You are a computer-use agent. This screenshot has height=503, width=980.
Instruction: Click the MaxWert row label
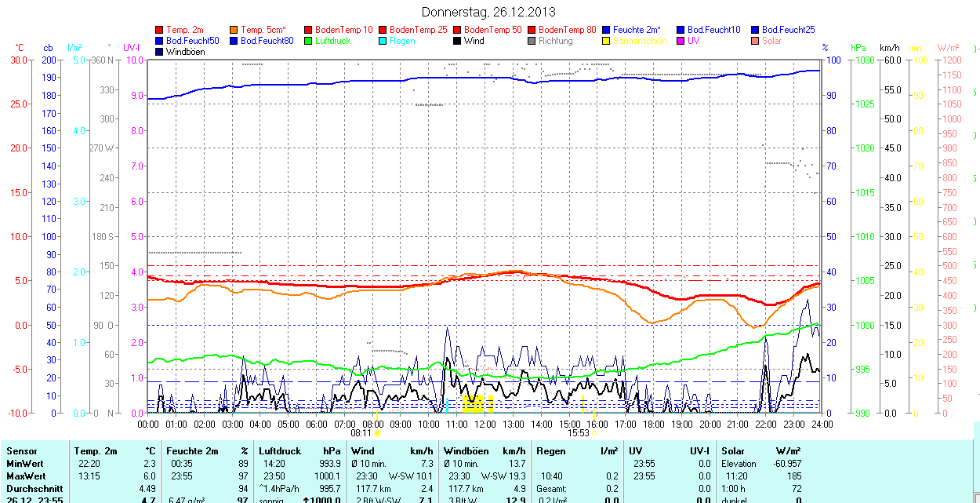[x=25, y=476]
